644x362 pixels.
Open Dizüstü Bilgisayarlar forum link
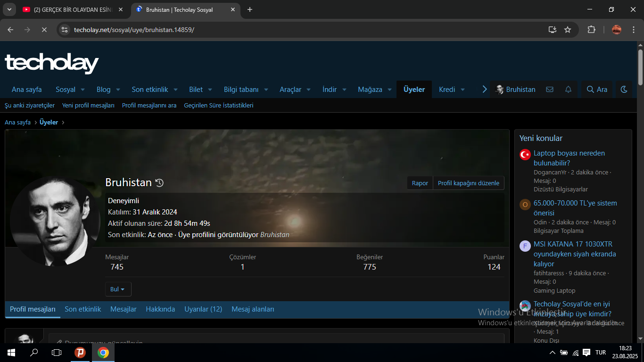point(561,189)
